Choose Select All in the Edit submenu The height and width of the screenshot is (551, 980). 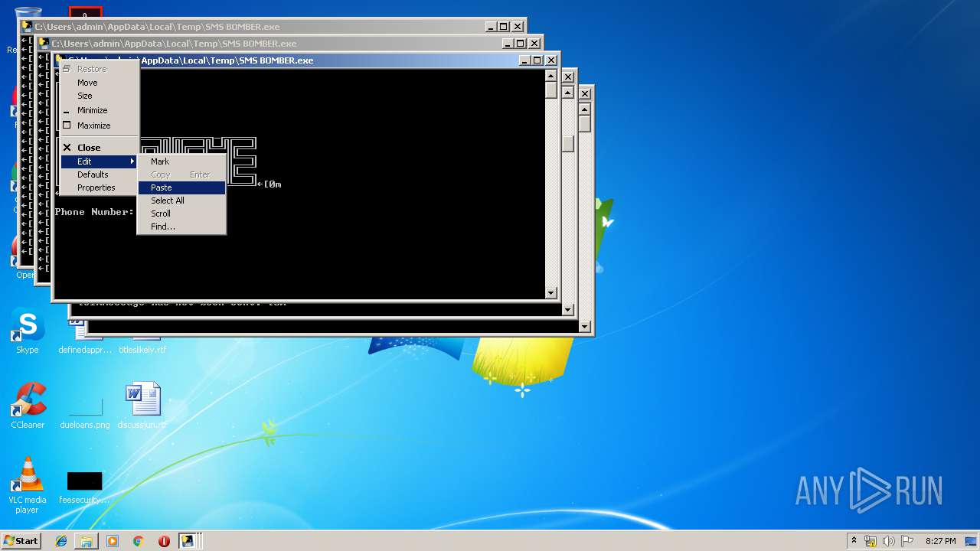[x=181, y=201]
